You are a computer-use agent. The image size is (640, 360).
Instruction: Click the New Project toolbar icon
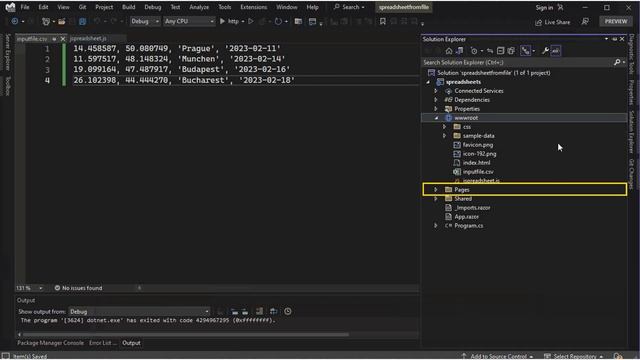[46, 21]
